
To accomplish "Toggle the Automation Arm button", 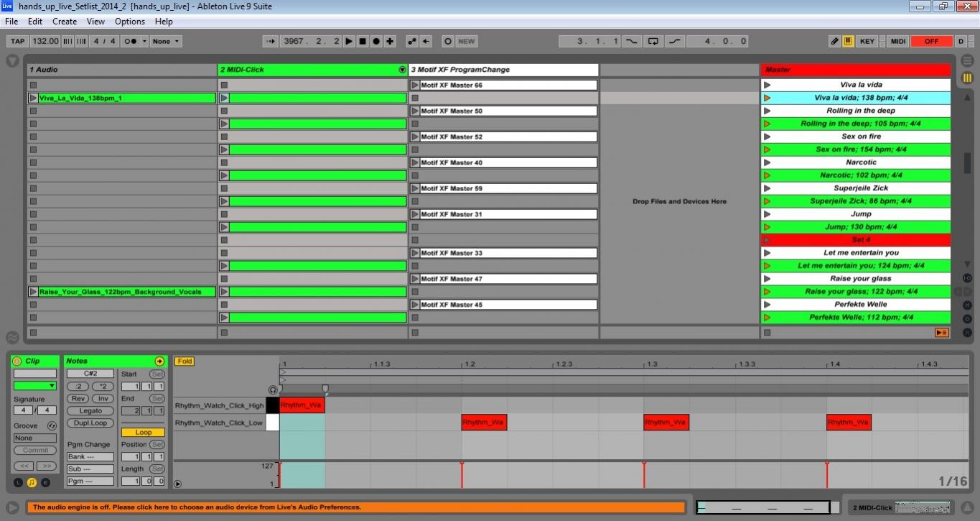I will click(x=412, y=41).
